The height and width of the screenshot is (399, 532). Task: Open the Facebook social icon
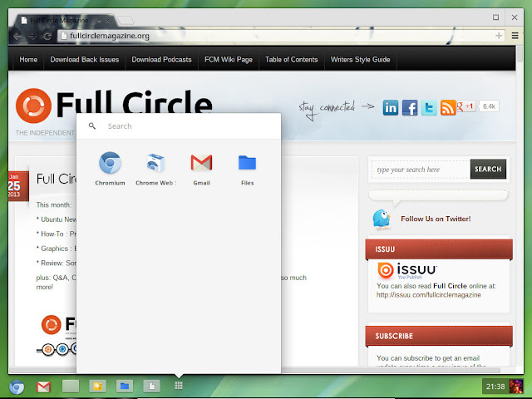pyautogui.click(x=410, y=108)
